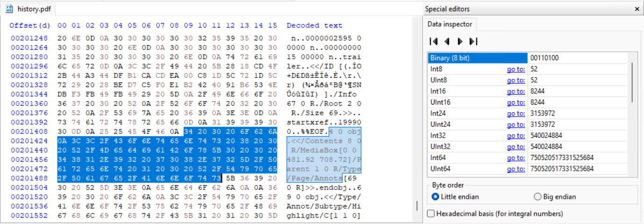Click the Int16 value 8244
The height and width of the screenshot is (224, 644).
(x=537, y=91)
